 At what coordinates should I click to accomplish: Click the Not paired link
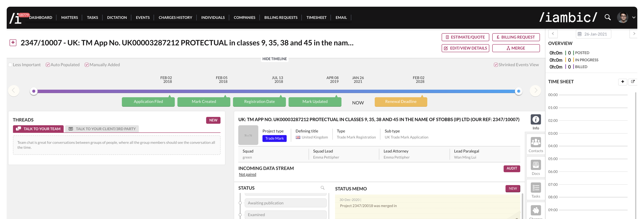click(x=247, y=174)
